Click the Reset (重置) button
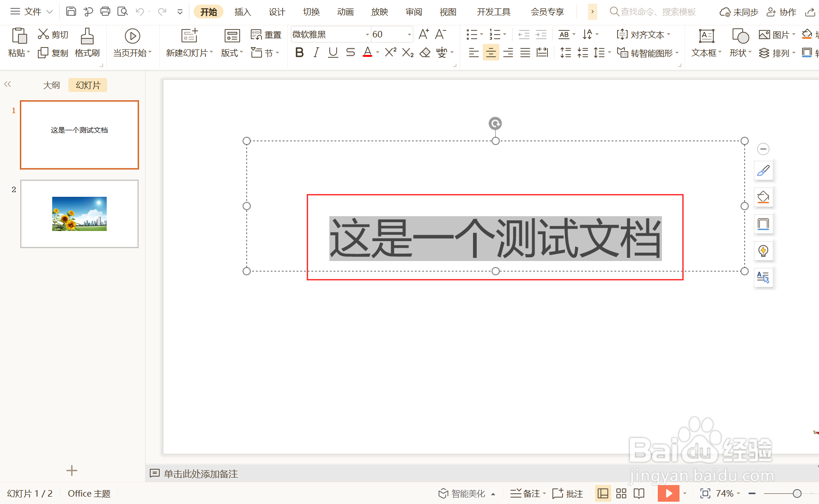Viewport: 819px width, 504px height. [x=266, y=35]
